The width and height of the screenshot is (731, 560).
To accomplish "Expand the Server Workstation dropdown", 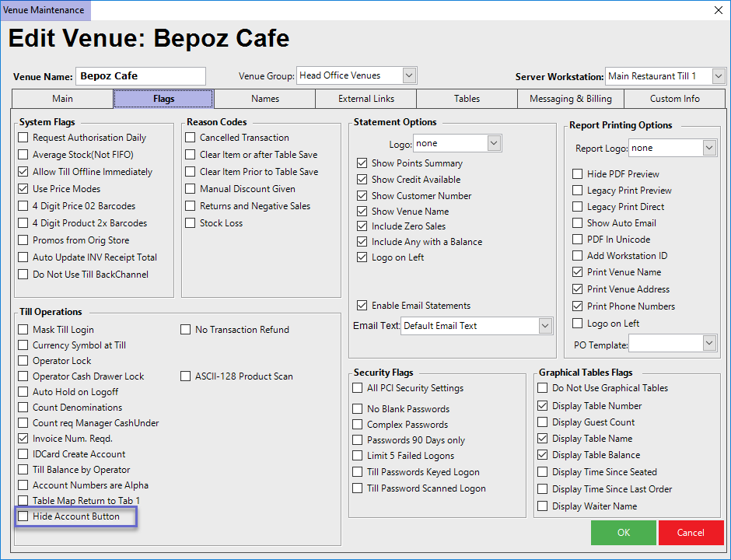I will click(719, 76).
